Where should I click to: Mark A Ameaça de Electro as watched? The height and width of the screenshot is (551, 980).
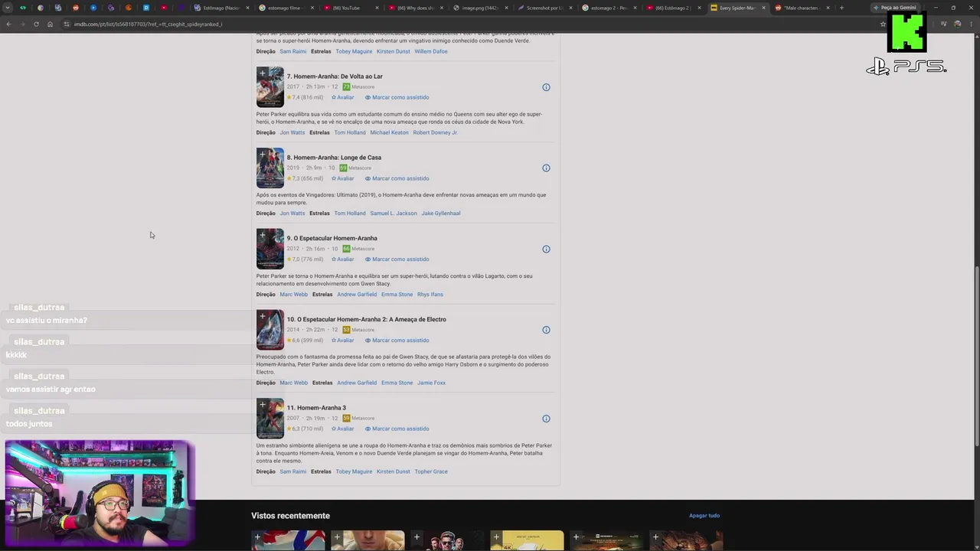pos(397,341)
